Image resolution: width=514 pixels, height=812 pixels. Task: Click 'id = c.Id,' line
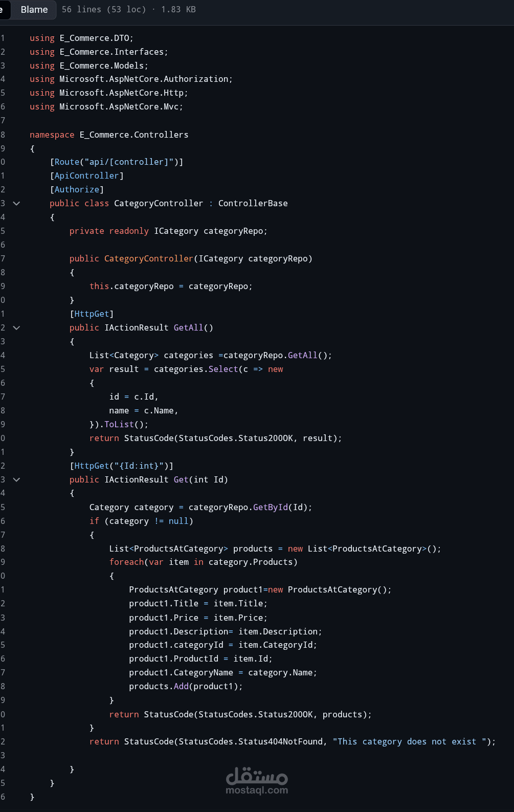click(x=133, y=397)
